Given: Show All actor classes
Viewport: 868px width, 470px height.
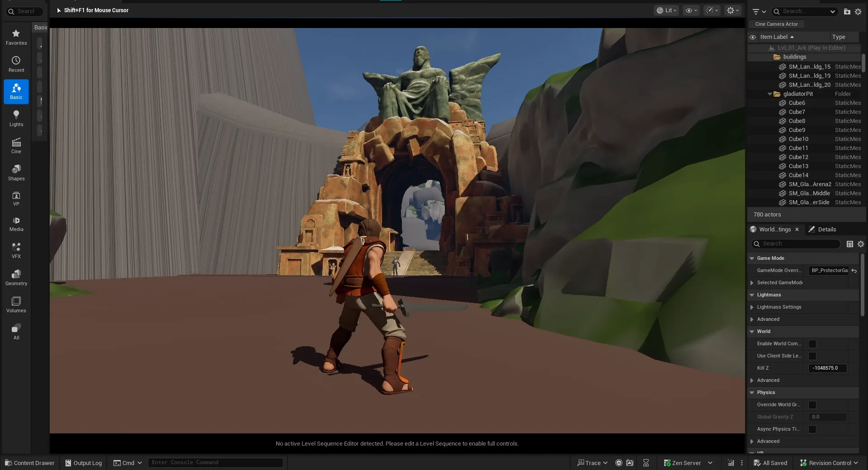Looking at the screenshot, I should tap(16, 332).
